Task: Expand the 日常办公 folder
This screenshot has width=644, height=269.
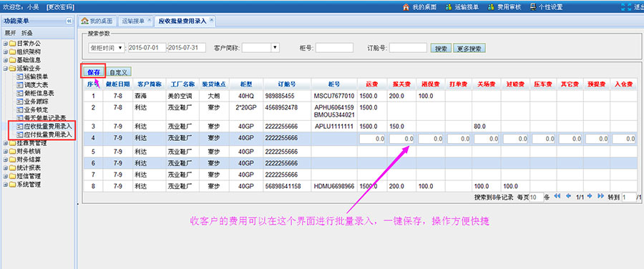Action: [5, 44]
